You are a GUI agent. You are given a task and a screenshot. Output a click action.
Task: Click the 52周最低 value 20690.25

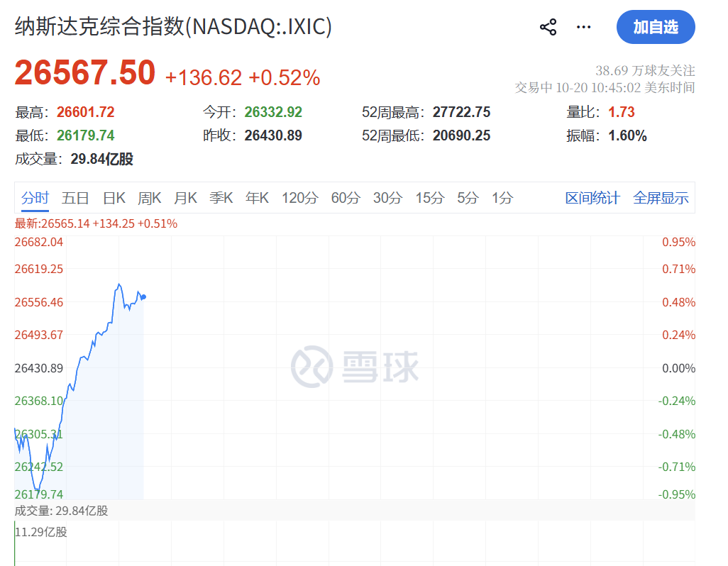pyautogui.click(x=461, y=135)
